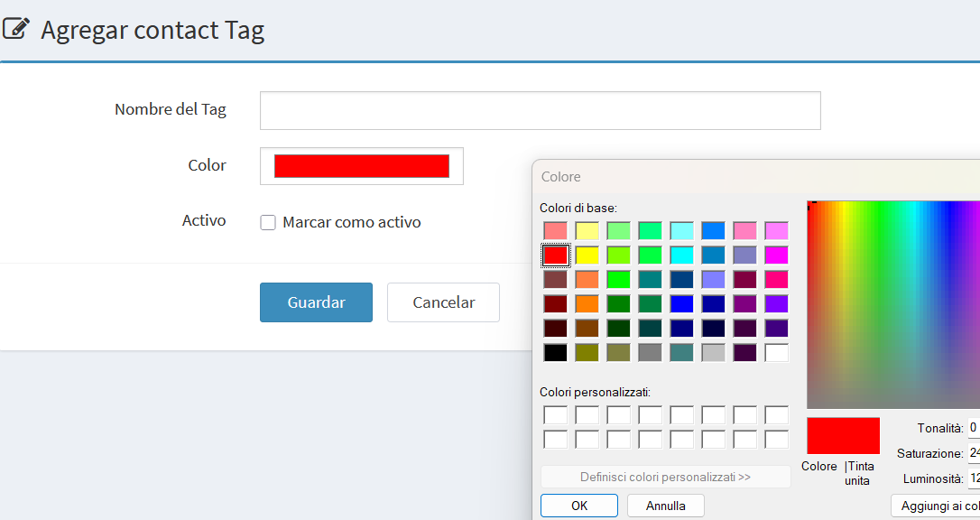Pick the bright magenta basic color swatch
Image resolution: width=980 pixels, height=520 pixels.
coord(776,255)
